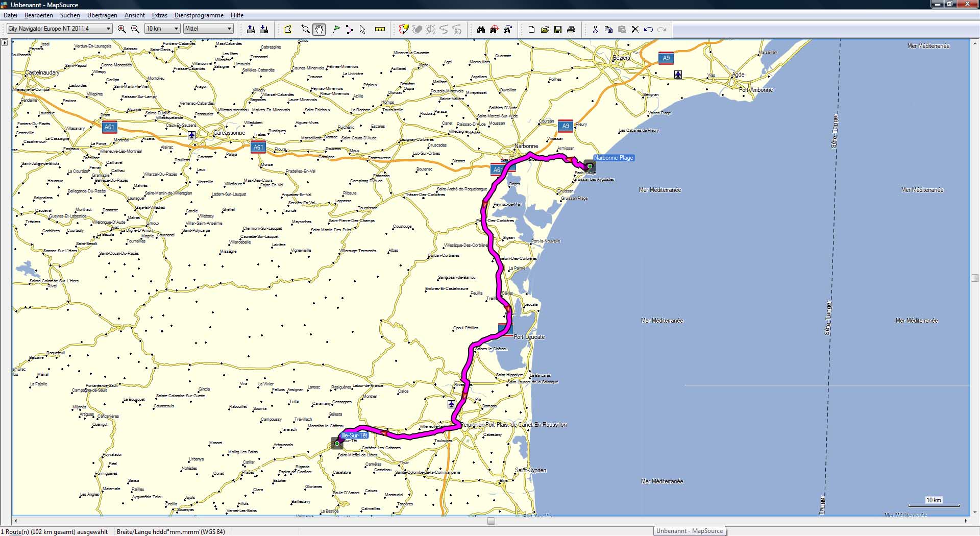The height and width of the screenshot is (536, 980).
Task: Click the Find Nearest Places icon
Action: [x=494, y=29]
